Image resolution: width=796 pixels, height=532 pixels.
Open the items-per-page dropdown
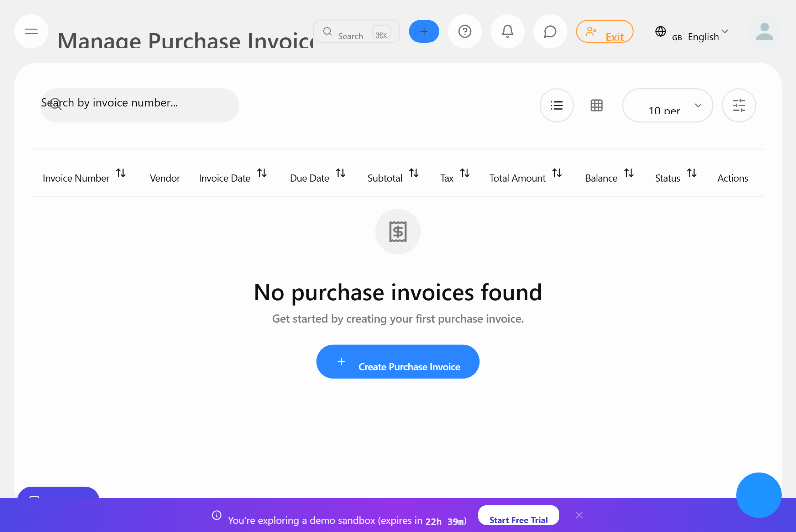(x=667, y=105)
